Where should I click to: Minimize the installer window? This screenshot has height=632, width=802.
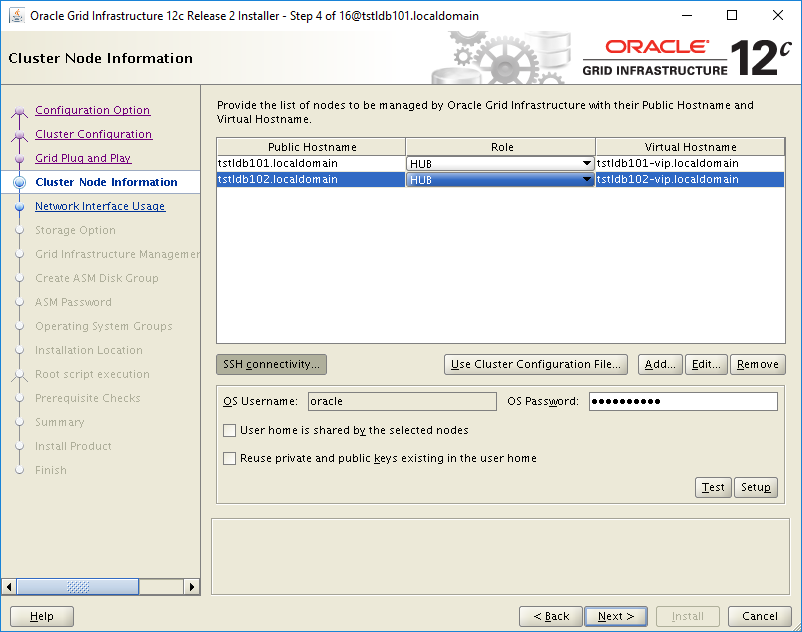pos(687,15)
